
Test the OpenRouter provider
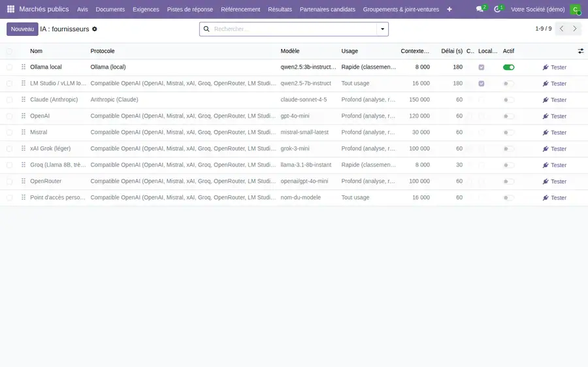coord(554,182)
